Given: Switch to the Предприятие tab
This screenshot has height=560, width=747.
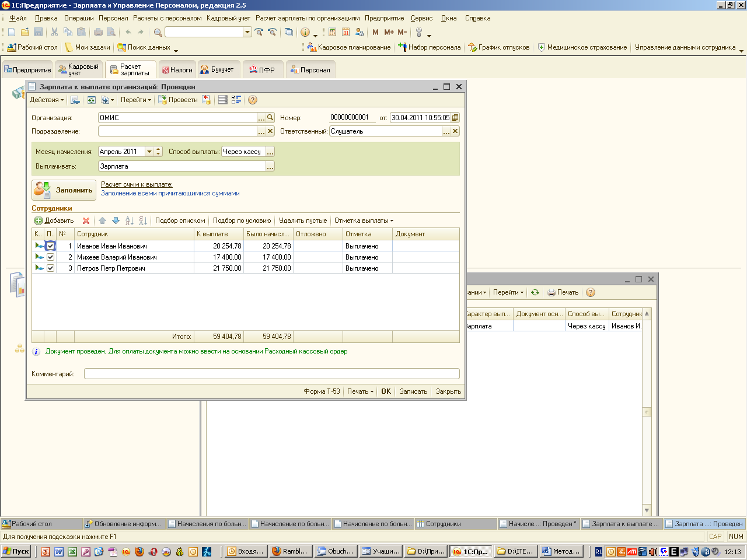Looking at the screenshot, I should 27,70.
